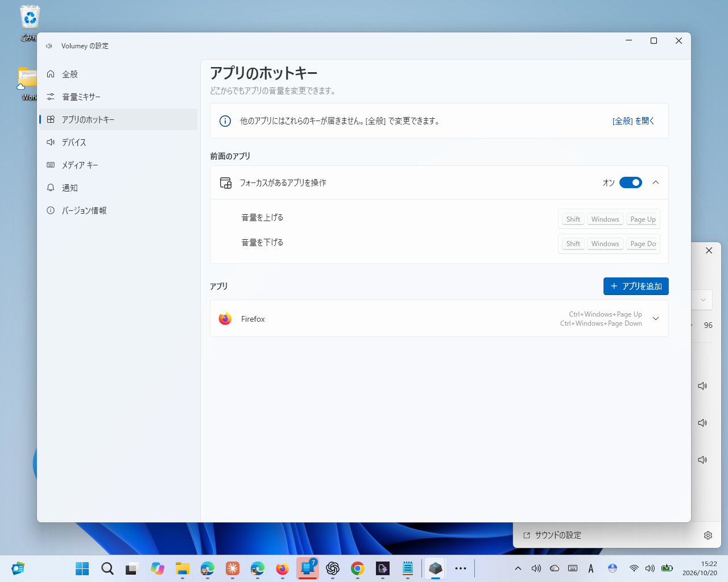Edit the 音量を上げる hotkey field

pyautogui.click(x=609, y=219)
